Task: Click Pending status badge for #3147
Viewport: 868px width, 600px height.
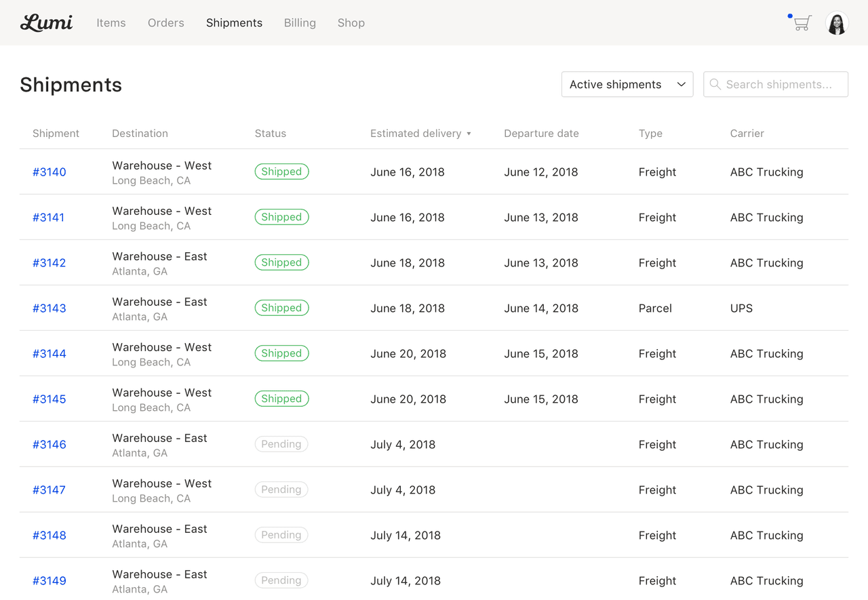Action: (281, 489)
